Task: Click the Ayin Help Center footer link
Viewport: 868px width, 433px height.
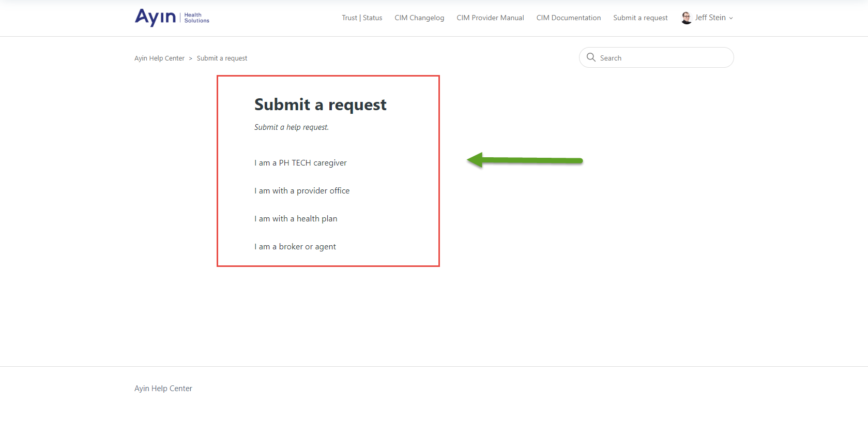Action: pyautogui.click(x=163, y=389)
